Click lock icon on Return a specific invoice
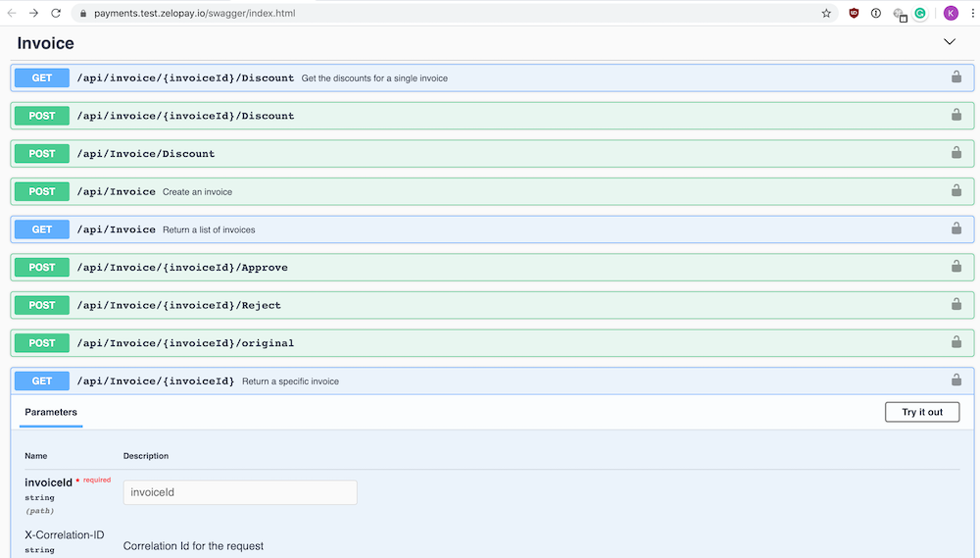Viewport: 980px width, 558px height. (955, 380)
